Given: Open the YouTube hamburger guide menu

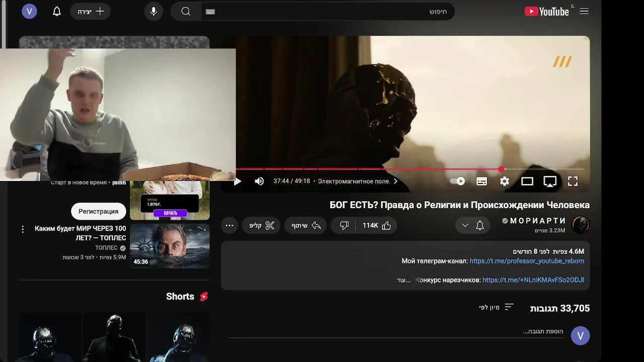Looking at the screenshot, I should (584, 12).
